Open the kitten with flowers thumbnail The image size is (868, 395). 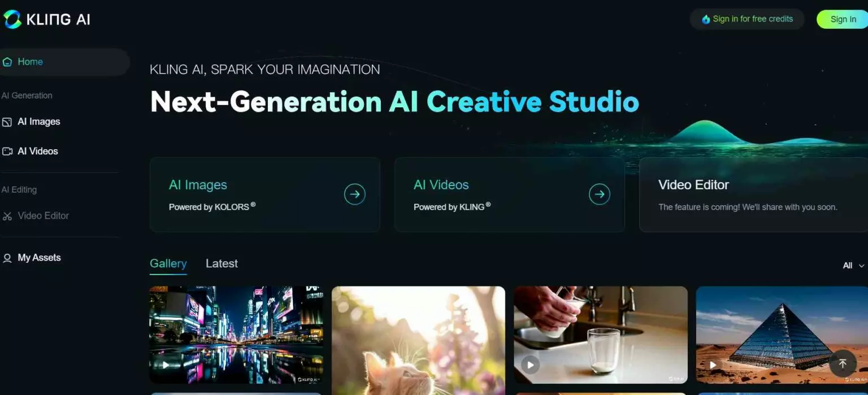pos(418,341)
